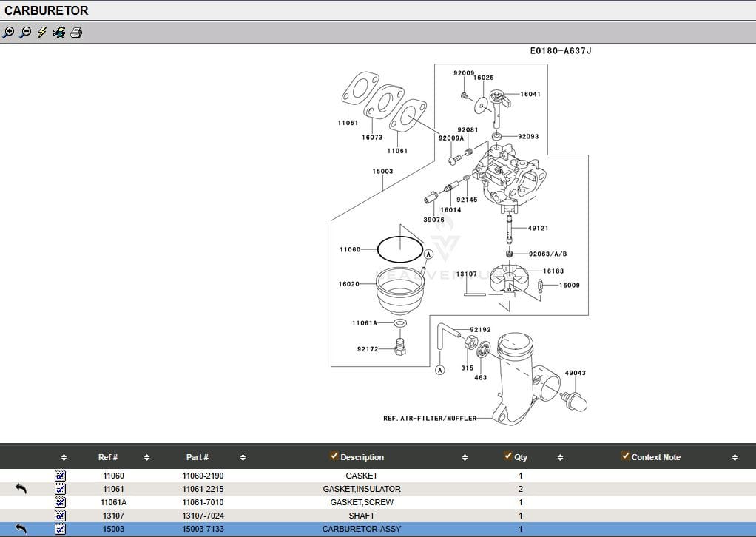Select part number 11061-7010 in the table
The height and width of the screenshot is (537, 756).
(203, 502)
